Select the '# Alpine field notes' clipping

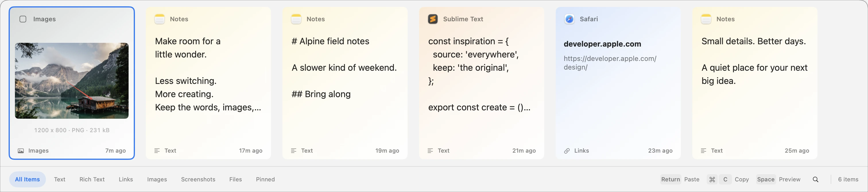(x=345, y=83)
